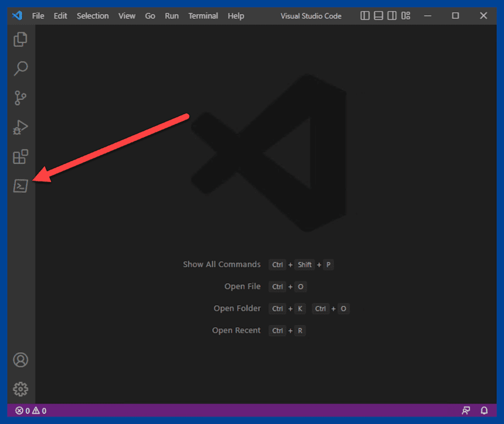
Task: Open the Terminal menu
Action: point(203,16)
